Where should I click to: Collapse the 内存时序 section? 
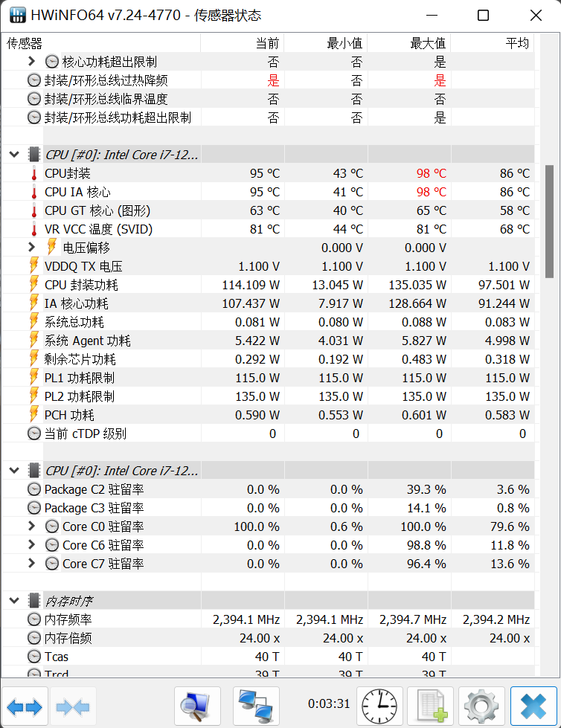(14, 600)
